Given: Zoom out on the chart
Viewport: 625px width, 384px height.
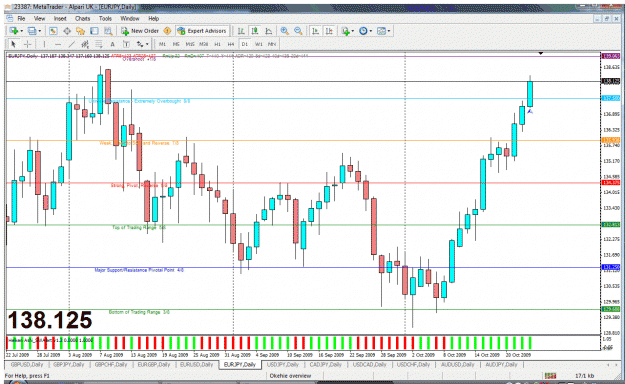Looking at the screenshot, I should (298, 31).
